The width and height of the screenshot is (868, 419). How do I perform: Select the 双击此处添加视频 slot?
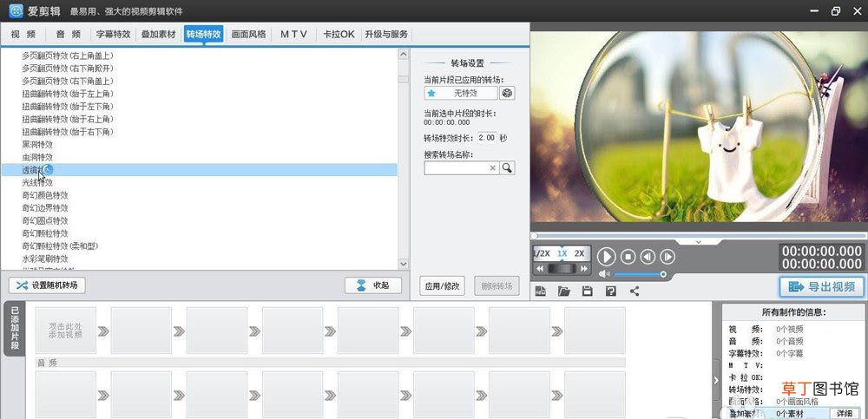coord(65,331)
